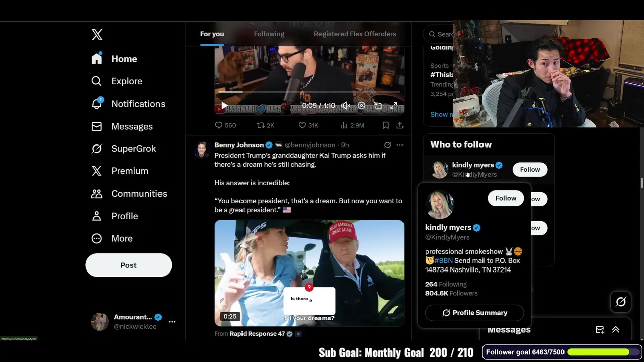Open Rapid Response 47 source link
Image resolution: width=644 pixels, height=362 pixels.
click(x=257, y=334)
